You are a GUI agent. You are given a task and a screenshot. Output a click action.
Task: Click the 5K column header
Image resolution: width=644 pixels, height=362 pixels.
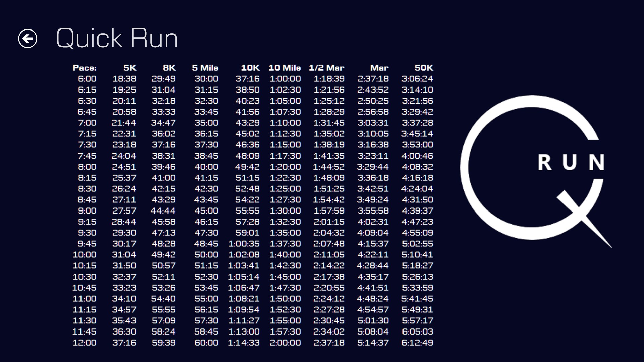[129, 68]
